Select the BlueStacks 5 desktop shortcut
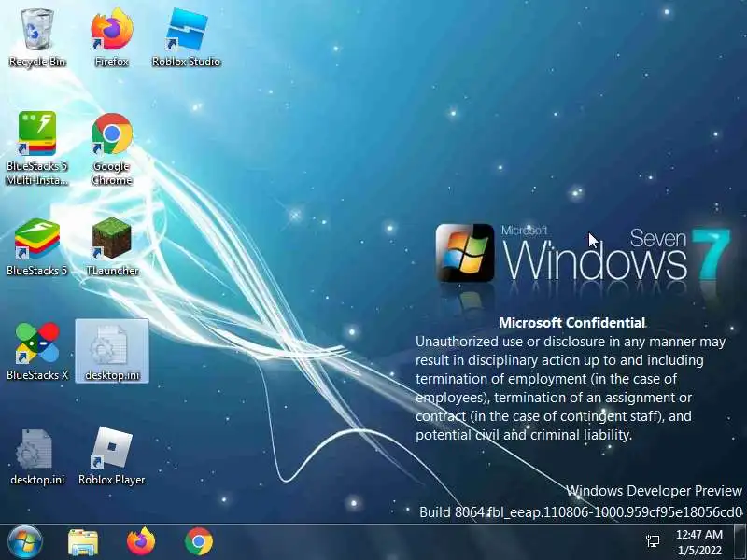Screen dimensions: 747x560 37,247
